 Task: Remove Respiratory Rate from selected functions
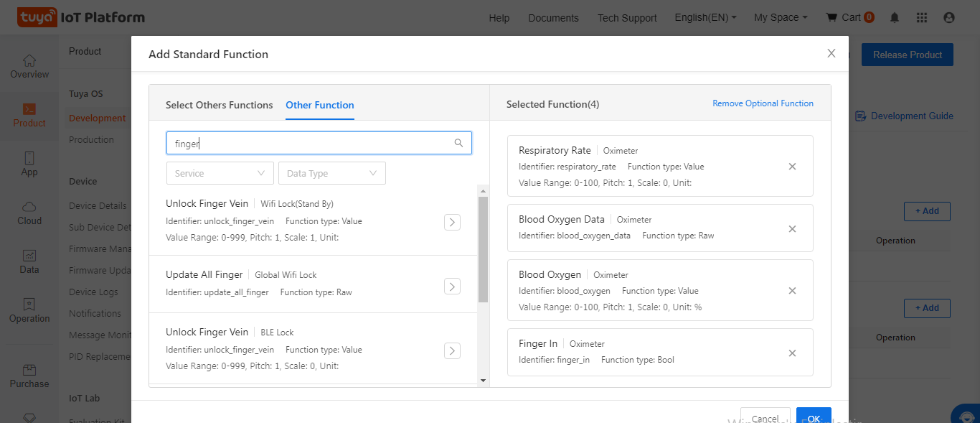coord(792,167)
